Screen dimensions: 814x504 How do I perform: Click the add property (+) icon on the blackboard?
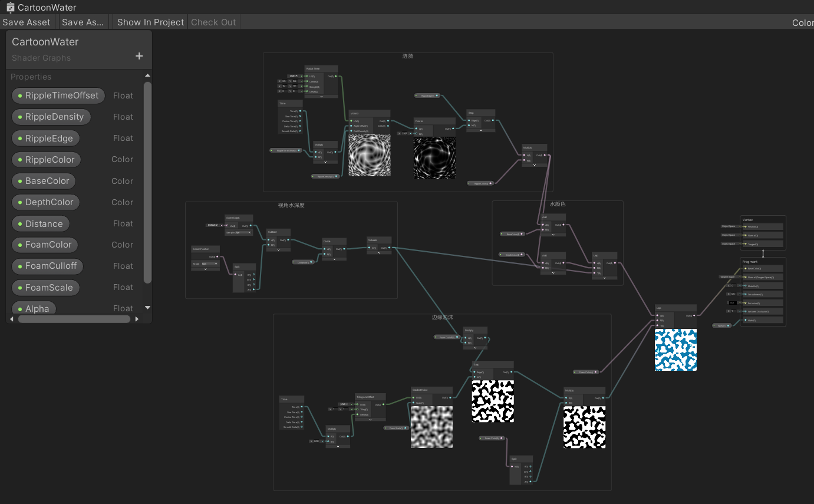click(x=139, y=56)
